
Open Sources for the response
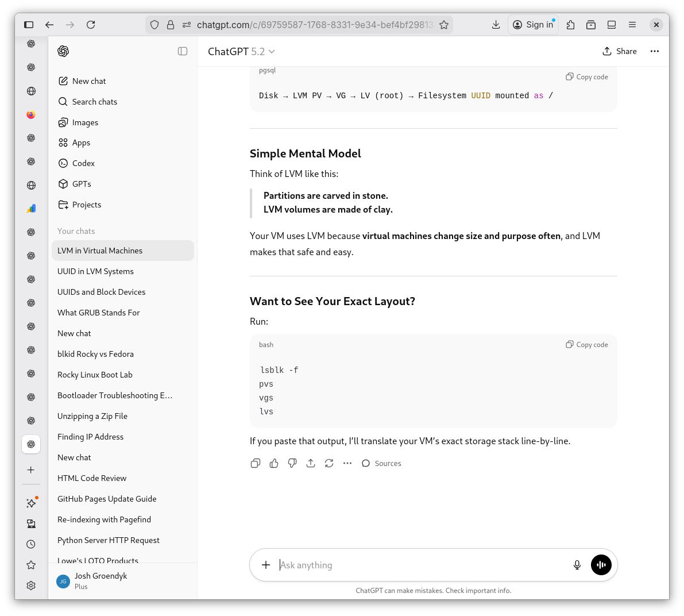[x=382, y=463]
